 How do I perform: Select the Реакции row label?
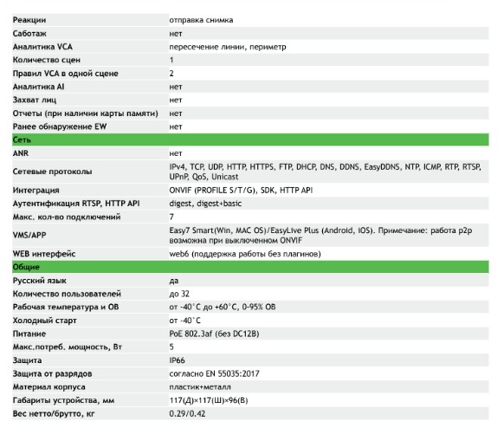pos(29,20)
